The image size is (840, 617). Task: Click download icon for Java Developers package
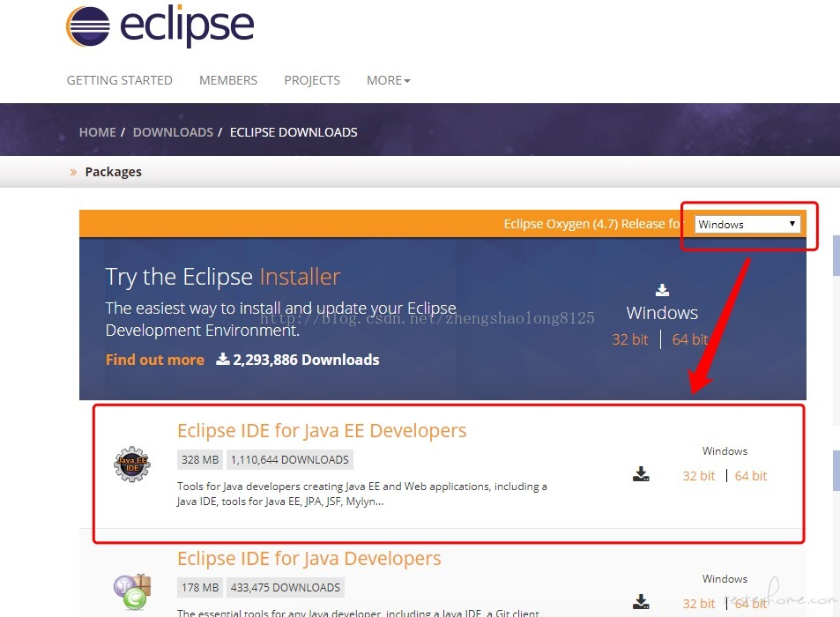(x=641, y=601)
